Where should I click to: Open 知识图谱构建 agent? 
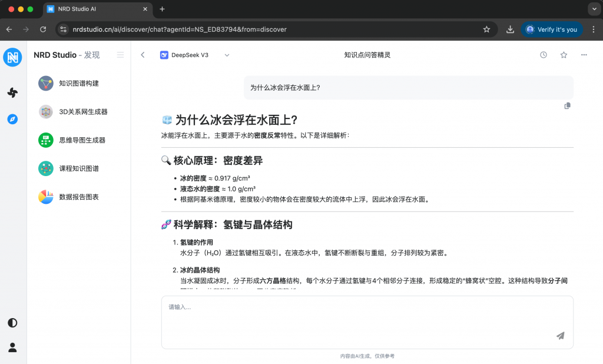(78, 83)
